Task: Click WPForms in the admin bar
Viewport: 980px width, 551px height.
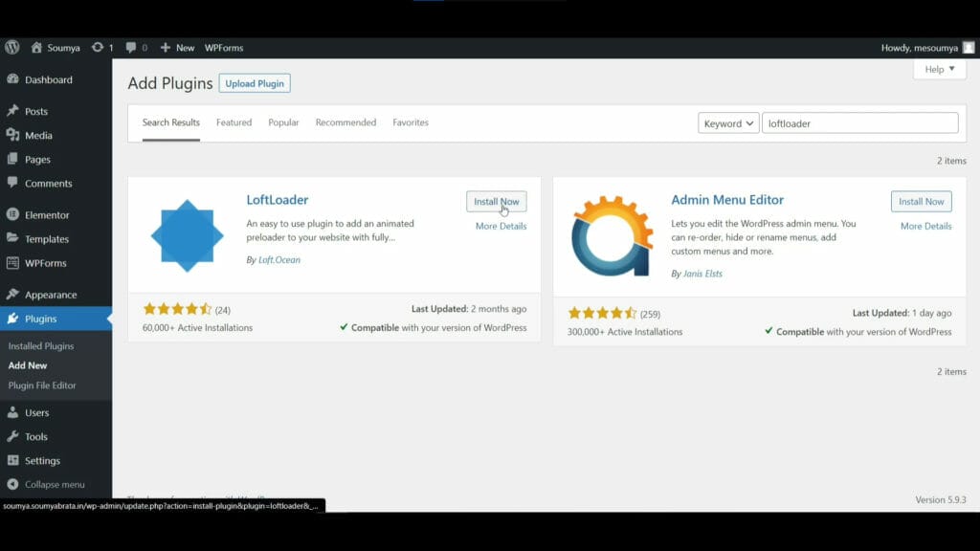Action: point(224,48)
